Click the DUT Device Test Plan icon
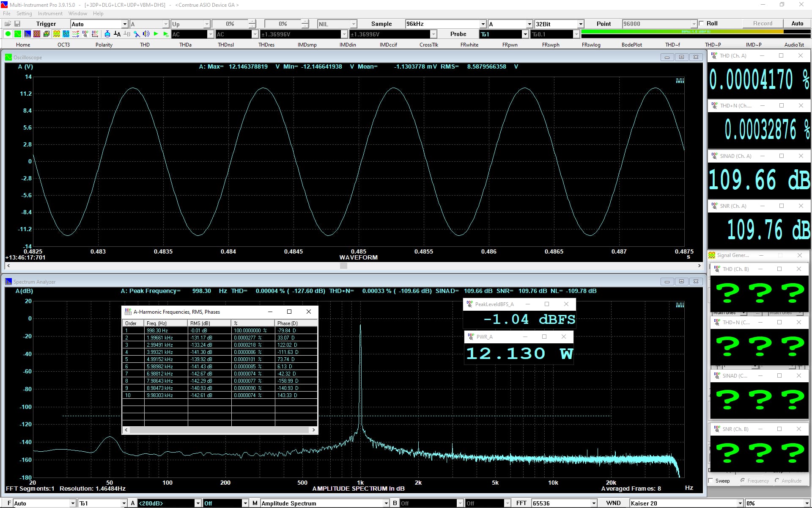The image size is (812, 508). coord(66,34)
